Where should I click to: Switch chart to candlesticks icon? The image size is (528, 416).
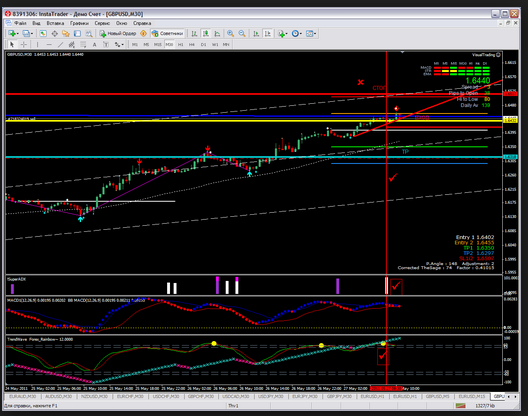(x=205, y=33)
